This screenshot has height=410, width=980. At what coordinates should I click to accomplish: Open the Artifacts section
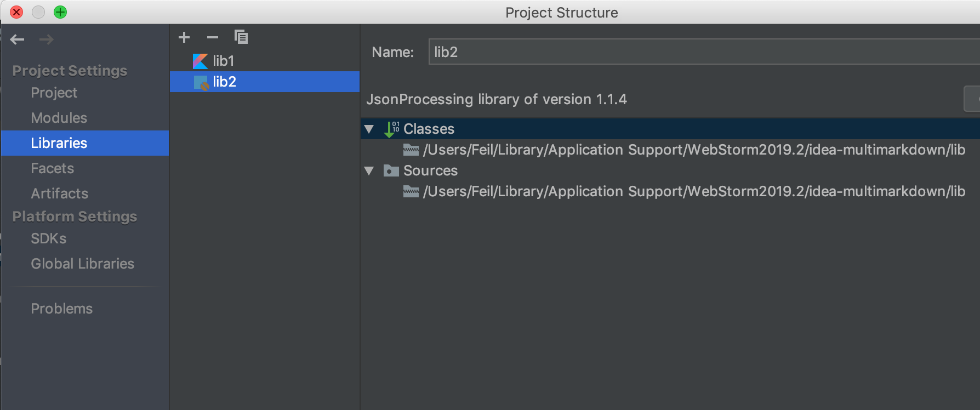59,193
